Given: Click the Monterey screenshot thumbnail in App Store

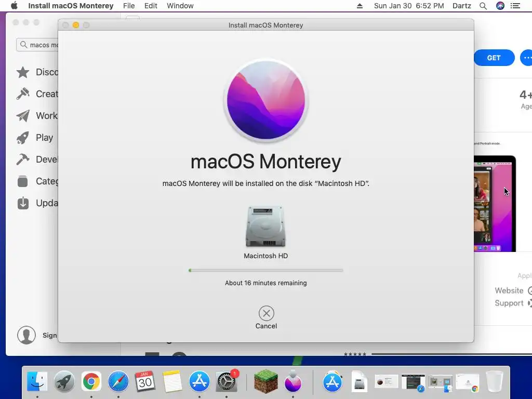Looking at the screenshot, I should click(495, 204).
